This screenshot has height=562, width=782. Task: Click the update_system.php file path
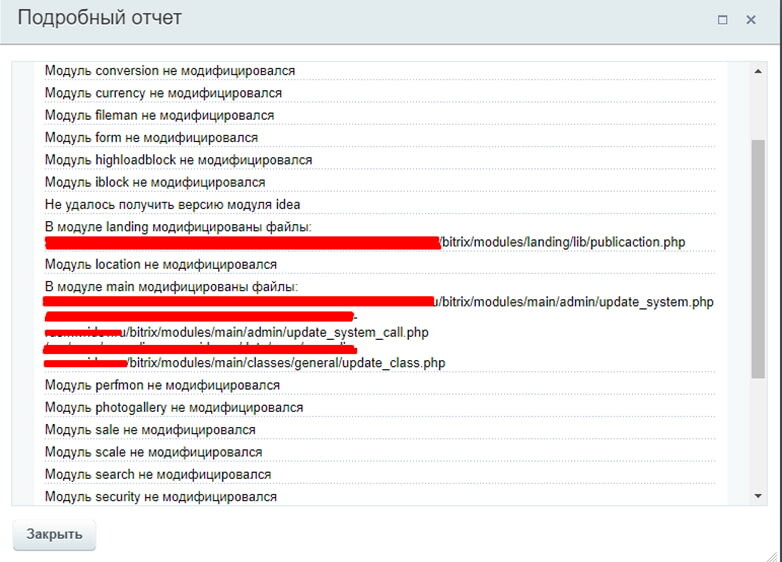tap(577, 302)
